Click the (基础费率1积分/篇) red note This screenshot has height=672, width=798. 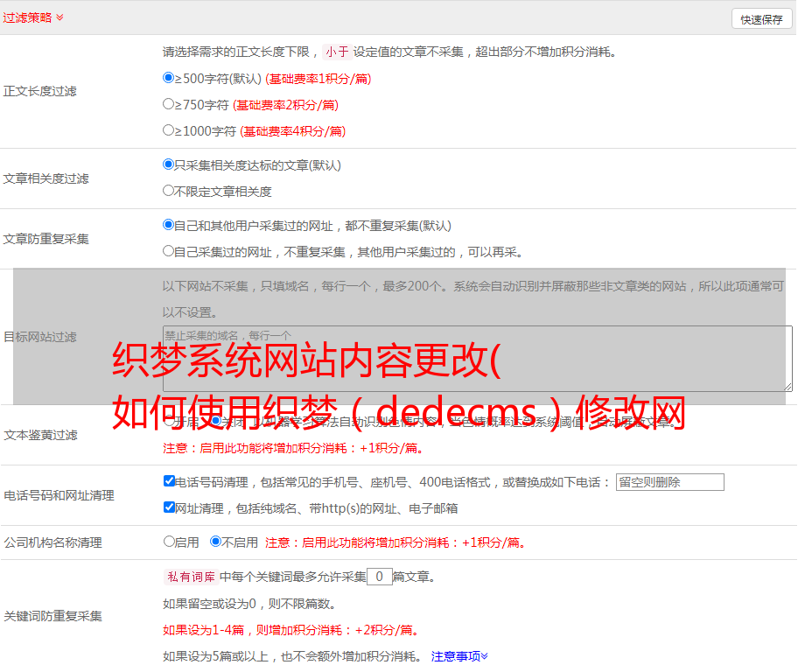pos(318,79)
